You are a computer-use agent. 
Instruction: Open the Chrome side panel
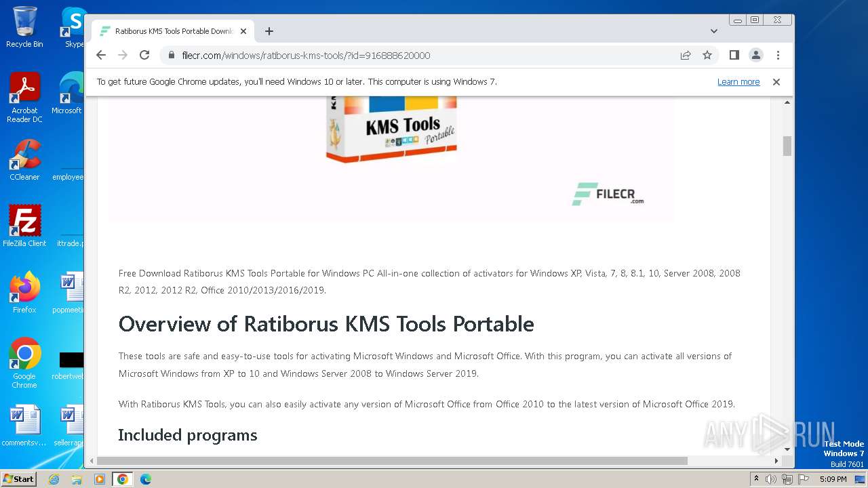[x=734, y=55]
